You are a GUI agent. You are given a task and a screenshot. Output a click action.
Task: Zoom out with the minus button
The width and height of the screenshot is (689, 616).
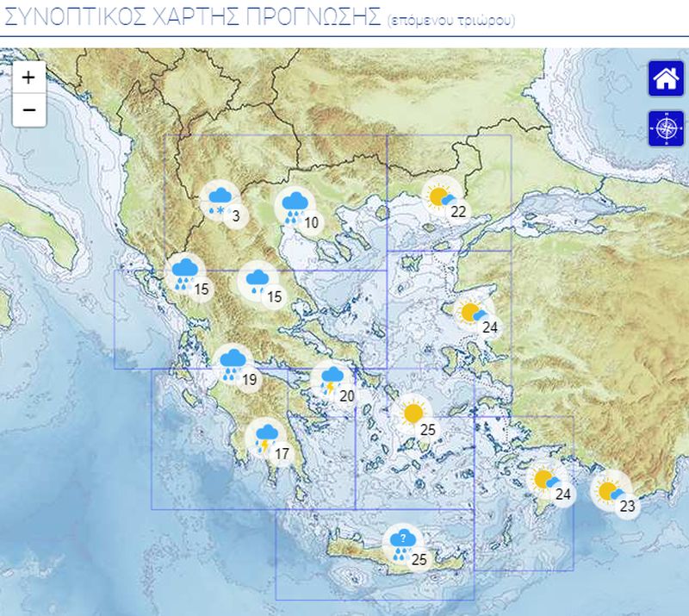(29, 110)
